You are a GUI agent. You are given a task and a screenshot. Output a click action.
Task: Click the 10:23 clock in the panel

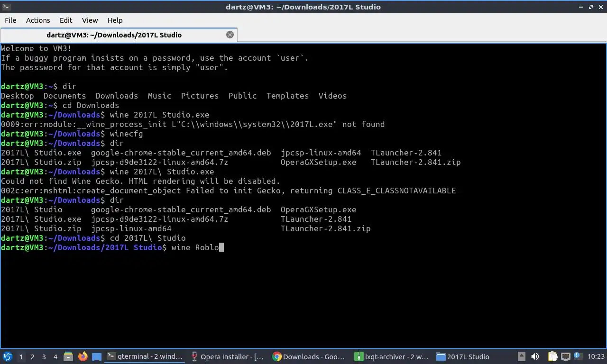596,356
